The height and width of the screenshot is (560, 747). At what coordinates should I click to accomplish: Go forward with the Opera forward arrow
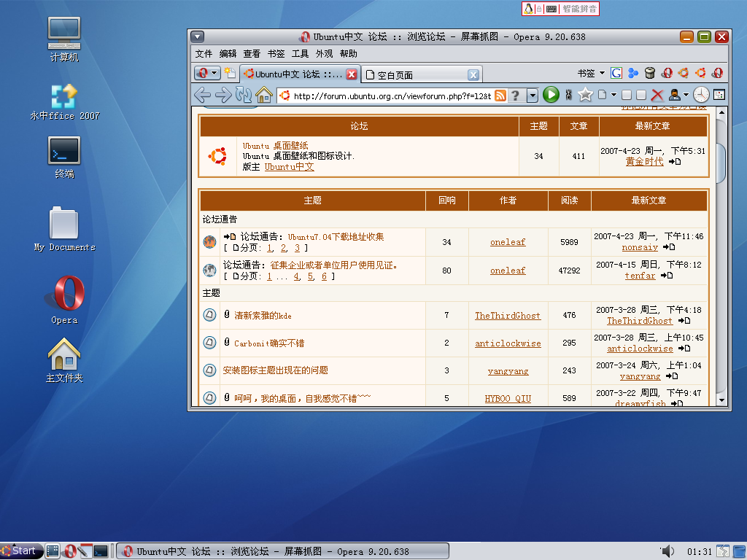[223, 96]
